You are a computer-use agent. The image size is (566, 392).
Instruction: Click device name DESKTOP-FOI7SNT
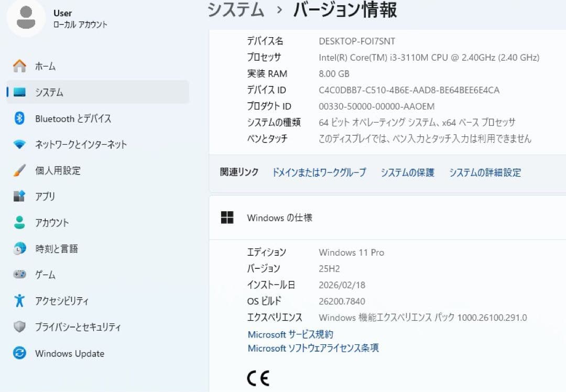[x=357, y=41]
